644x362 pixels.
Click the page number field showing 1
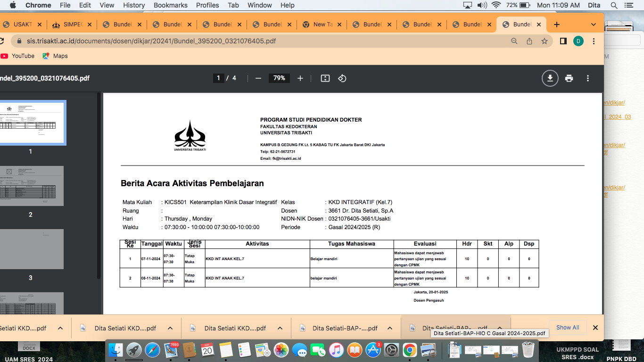pyautogui.click(x=218, y=78)
